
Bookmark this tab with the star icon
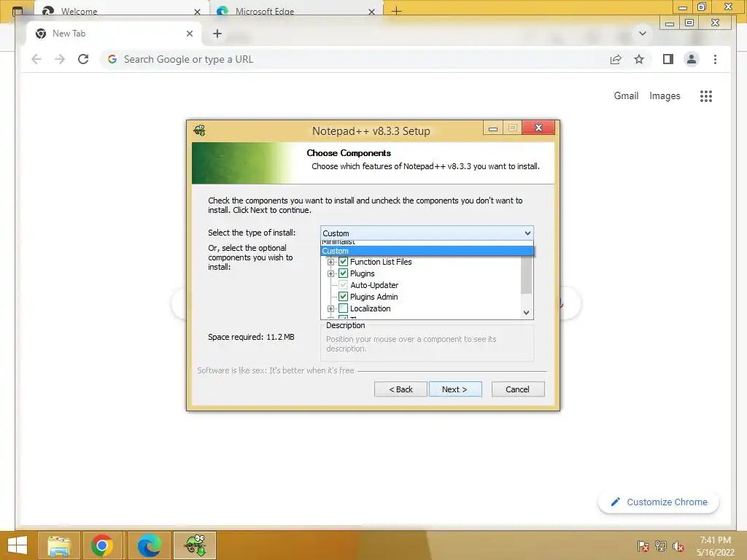(x=639, y=59)
